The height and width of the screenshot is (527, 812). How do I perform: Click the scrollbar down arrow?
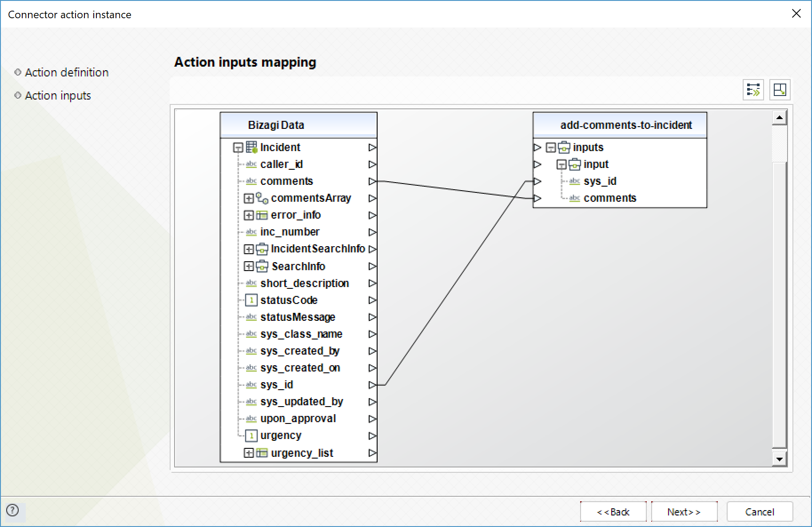tap(779, 459)
